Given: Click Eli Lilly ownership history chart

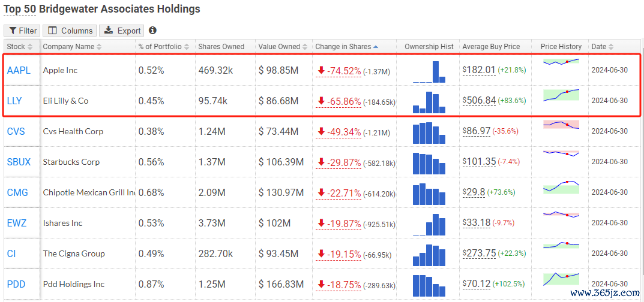Looking at the screenshot, I should pos(429,102).
